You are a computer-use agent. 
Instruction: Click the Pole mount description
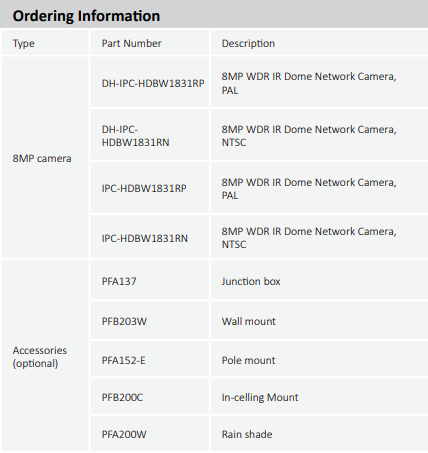pos(248,360)
